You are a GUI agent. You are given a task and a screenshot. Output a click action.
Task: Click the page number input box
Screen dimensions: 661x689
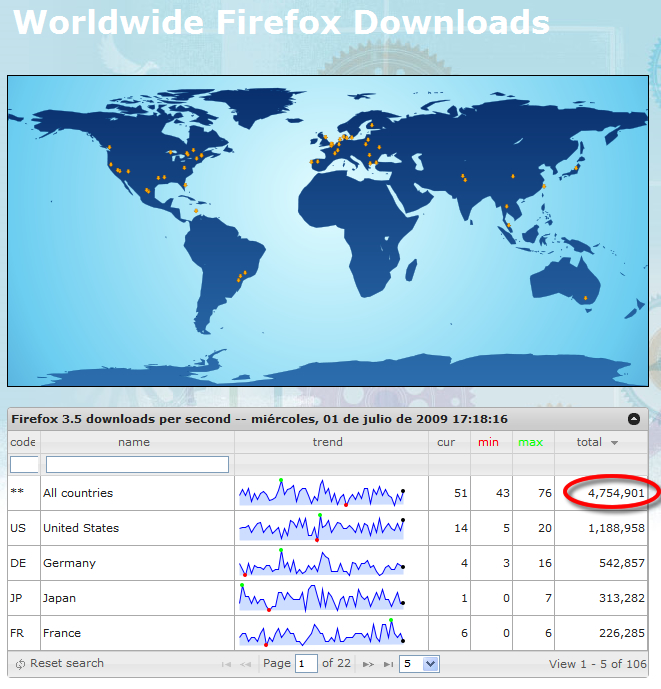click(306, 664)
